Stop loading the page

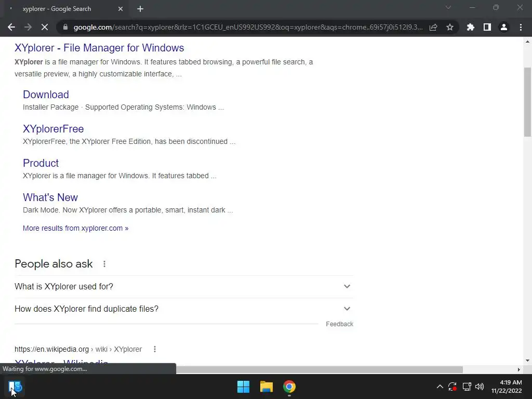point(45,27)
